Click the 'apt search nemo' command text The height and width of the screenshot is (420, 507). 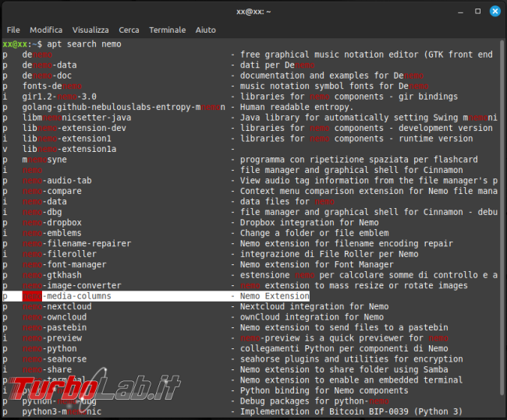pos(84,44)
